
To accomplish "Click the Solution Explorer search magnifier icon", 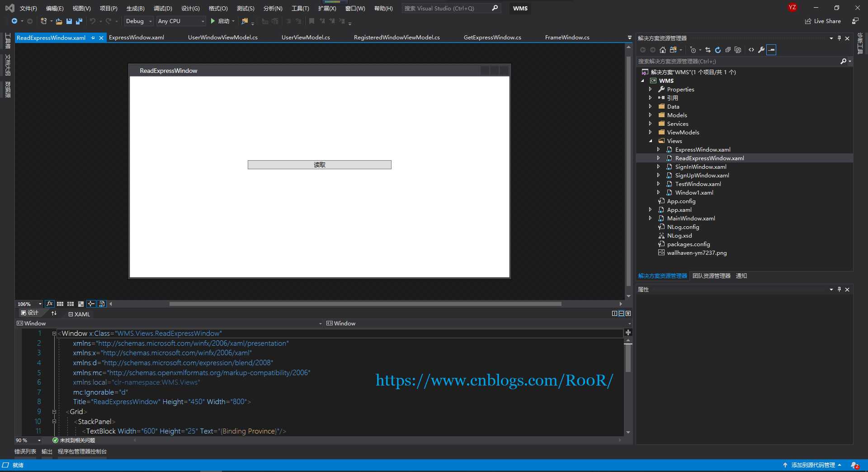I will point(843,61).
